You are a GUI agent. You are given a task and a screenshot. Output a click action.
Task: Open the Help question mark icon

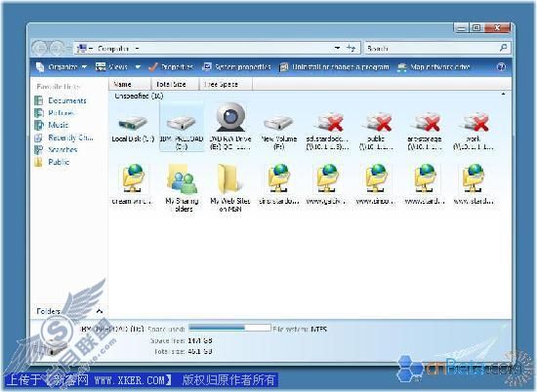(501, 67)
